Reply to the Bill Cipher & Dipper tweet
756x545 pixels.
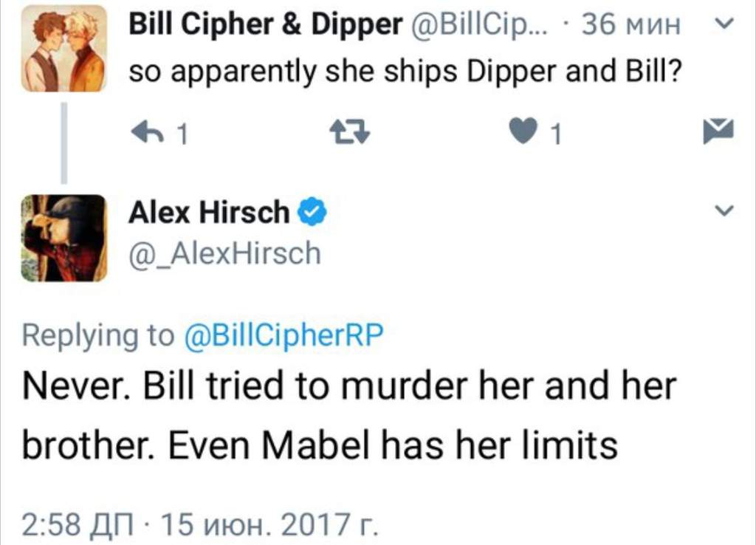pyautogui.click(x=147, y=131)
